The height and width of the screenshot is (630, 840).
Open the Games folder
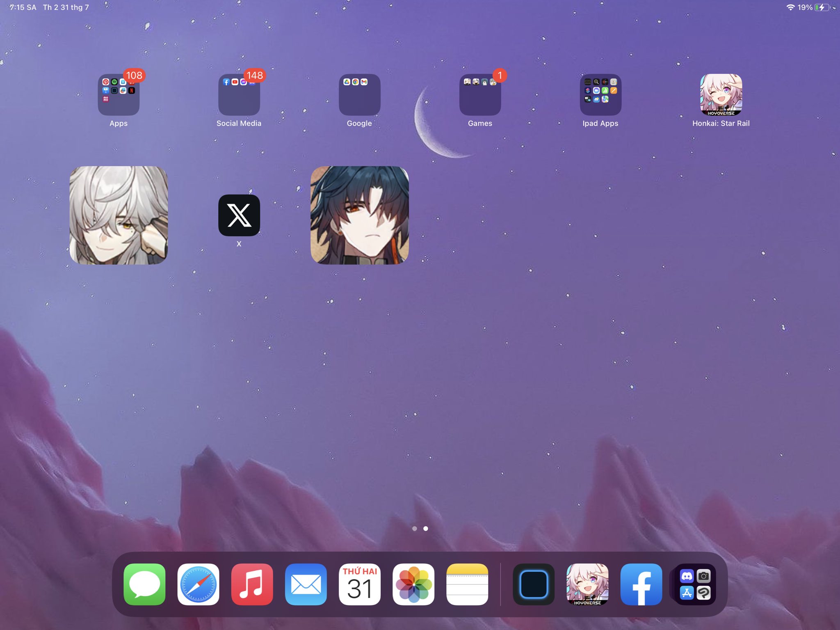coord(480,94)
